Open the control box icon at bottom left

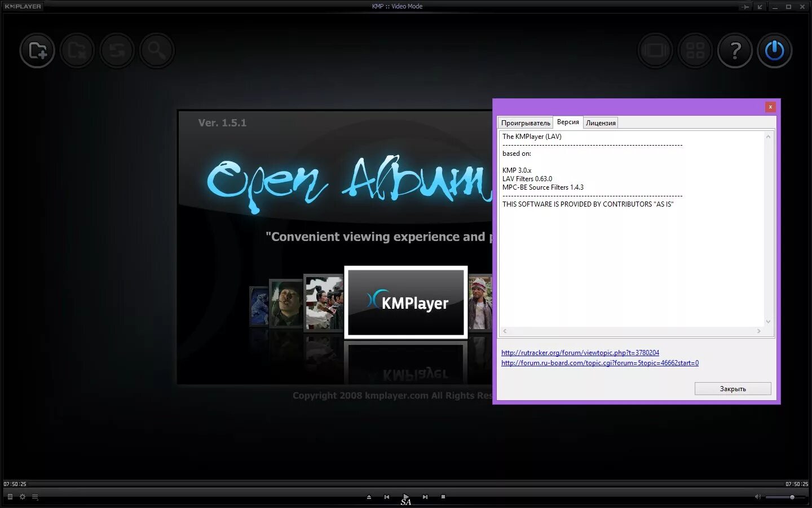tap(10, 497)
